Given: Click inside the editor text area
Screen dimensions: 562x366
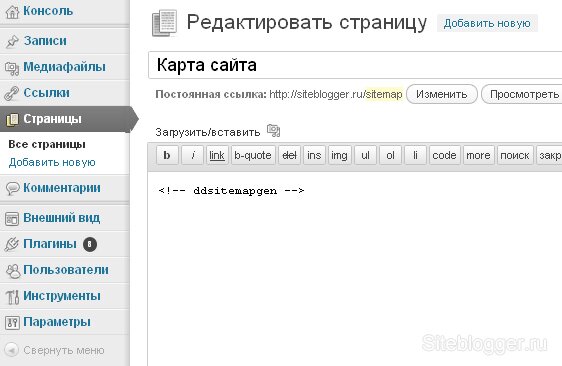Looking at the screenshot, I should click(355, 269).
